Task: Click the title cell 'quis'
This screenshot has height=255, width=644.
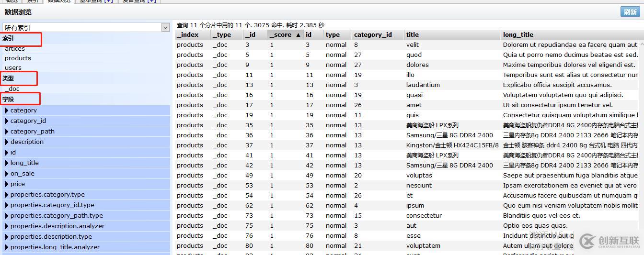Action: 413,115
